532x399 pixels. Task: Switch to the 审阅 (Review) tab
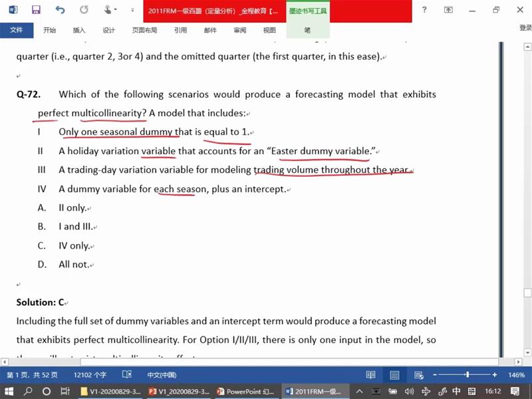tap(240, 30)
